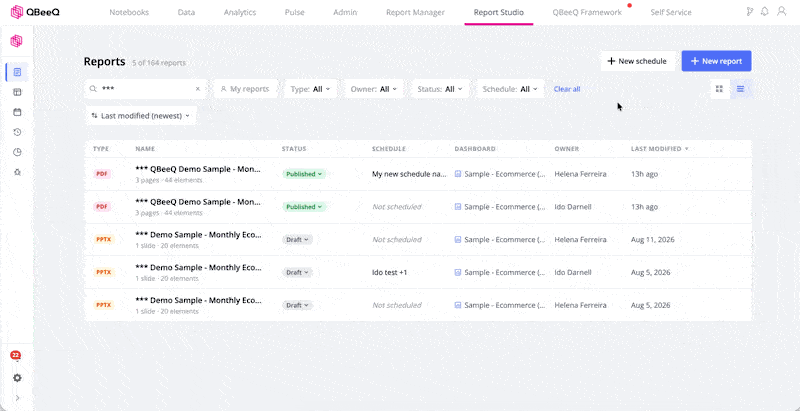800x411 pixels.
Task: Open notifications badge showing 22
Action: point(16,355)
